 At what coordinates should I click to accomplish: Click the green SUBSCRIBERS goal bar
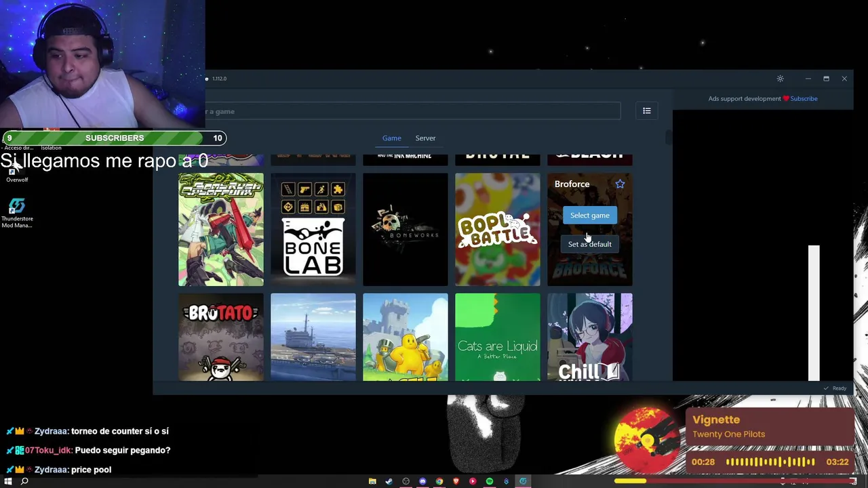click(x=114, y=138)
